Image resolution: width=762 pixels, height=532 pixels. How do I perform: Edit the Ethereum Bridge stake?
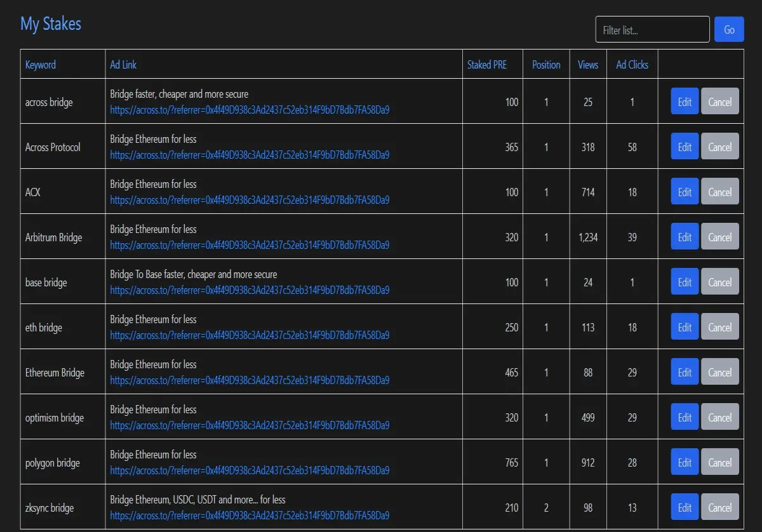[685, 372]
